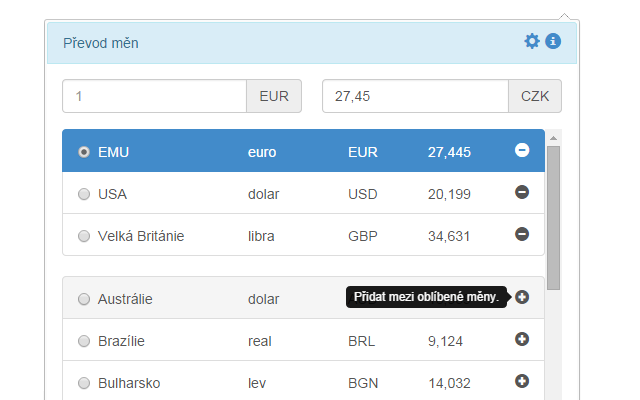
Task: Click the CZK currency addon label
Action: coord(535,96)
